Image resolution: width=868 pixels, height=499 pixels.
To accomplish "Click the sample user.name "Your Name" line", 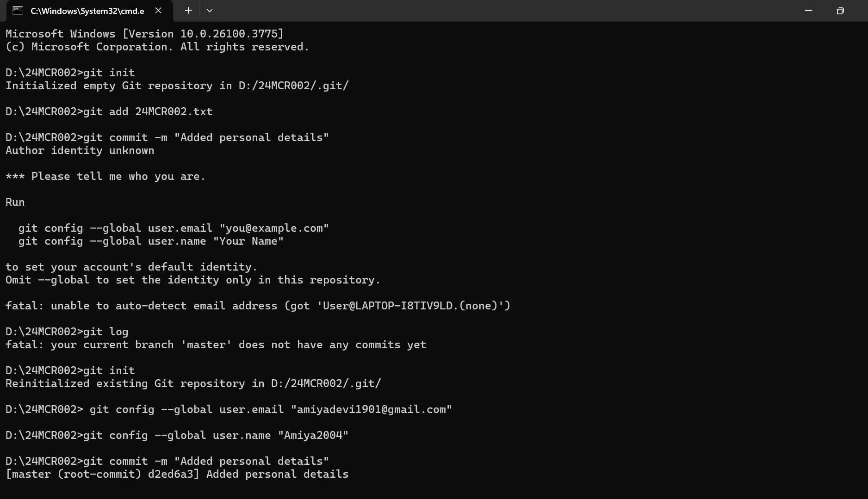I will tap(151, 241).
